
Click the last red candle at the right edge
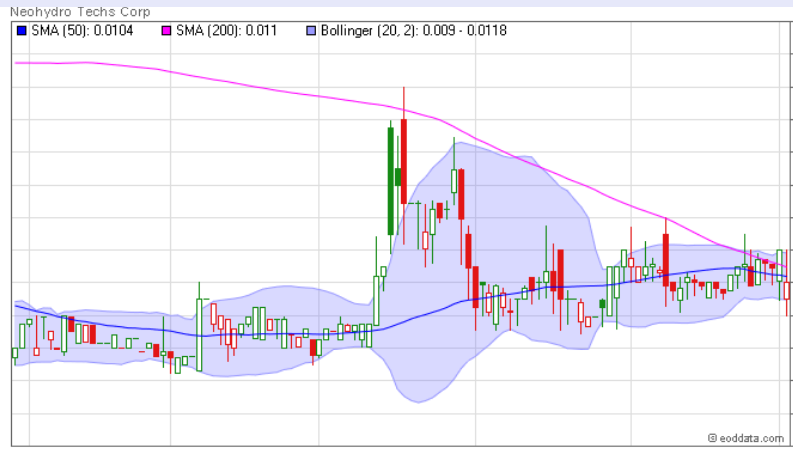[x=787, y=290]
